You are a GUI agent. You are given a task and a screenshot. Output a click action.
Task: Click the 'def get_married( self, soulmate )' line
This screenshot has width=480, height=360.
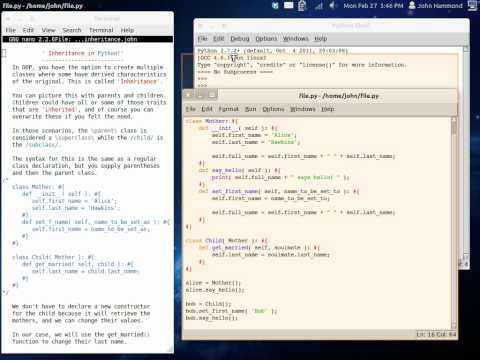point(259,248)
